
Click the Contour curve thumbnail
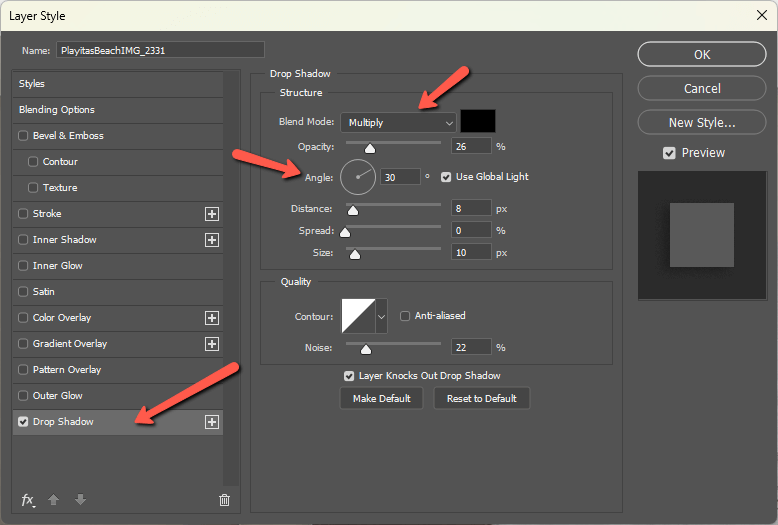[358, 316]
